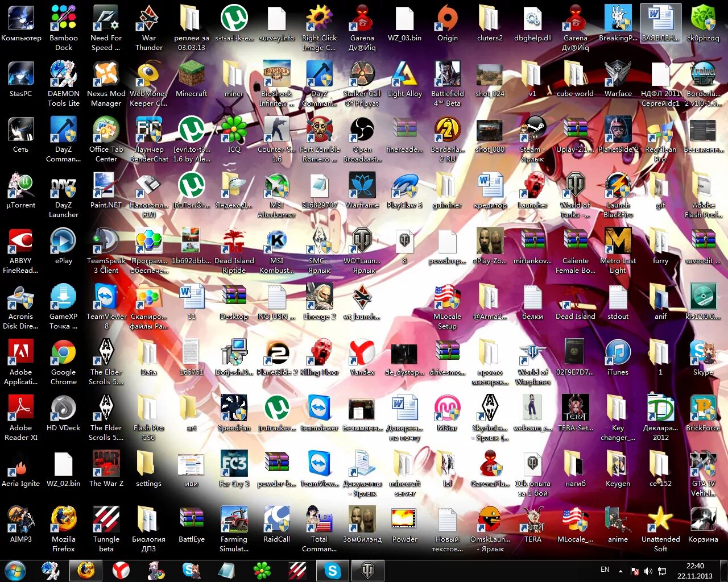Viewport: 728px width, 582px height.
Task: Click the Windows Start button
Action: pyautogui.click(x=15, y=570)
